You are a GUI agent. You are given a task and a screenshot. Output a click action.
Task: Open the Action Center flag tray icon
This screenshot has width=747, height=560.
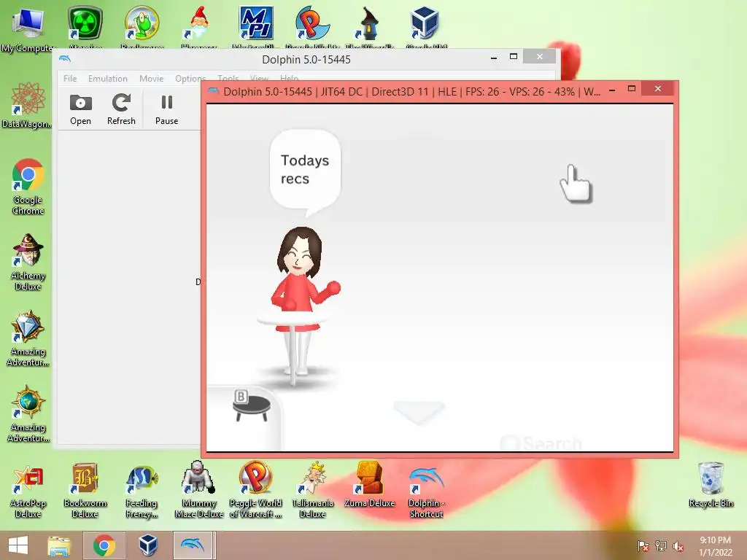[x=643, y=545]
